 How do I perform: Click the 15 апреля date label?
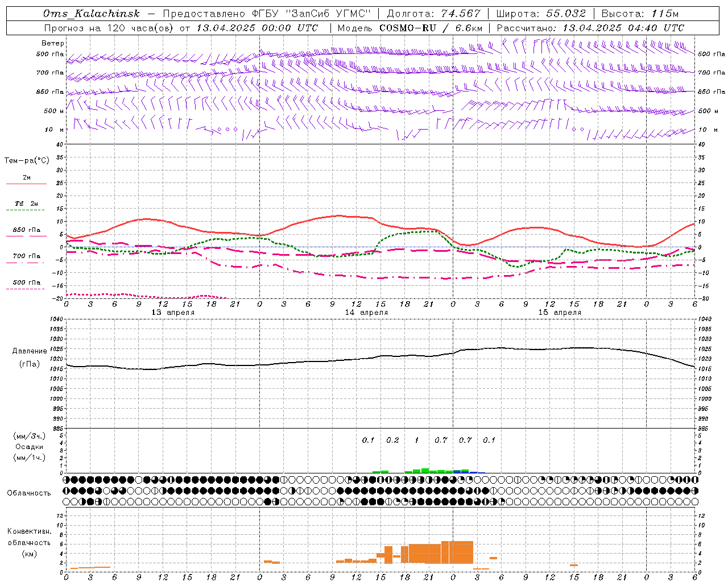(560, 313)
